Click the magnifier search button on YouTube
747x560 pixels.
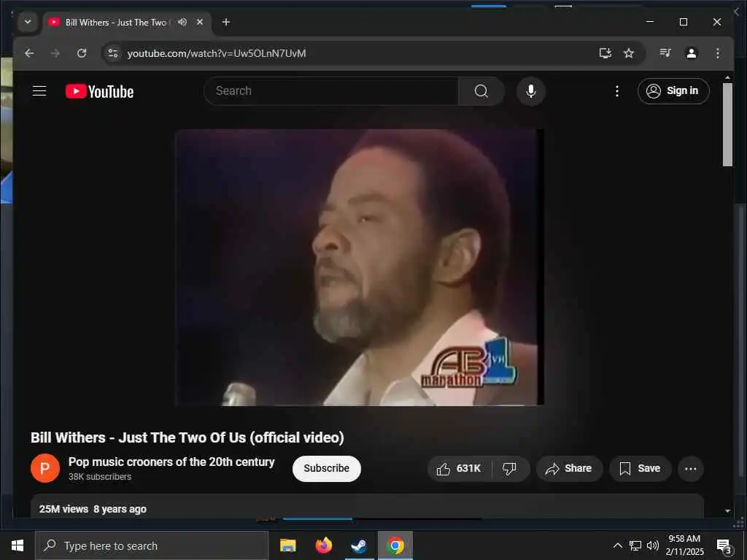click(x=481, y=91)
